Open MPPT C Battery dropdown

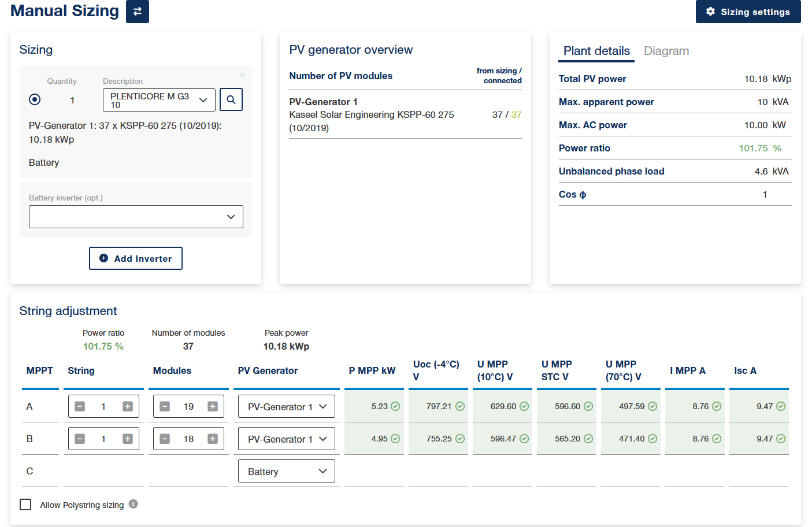pyautogui.click(x=286, y=472)
